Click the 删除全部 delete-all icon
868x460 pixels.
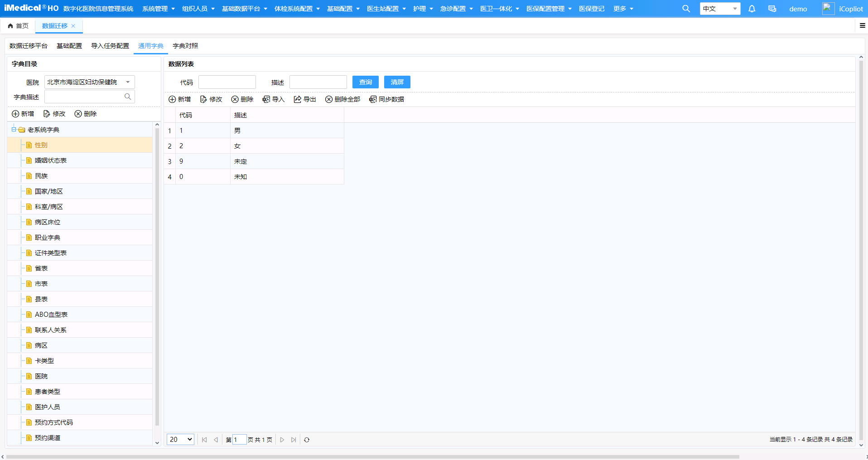[328, 99]
